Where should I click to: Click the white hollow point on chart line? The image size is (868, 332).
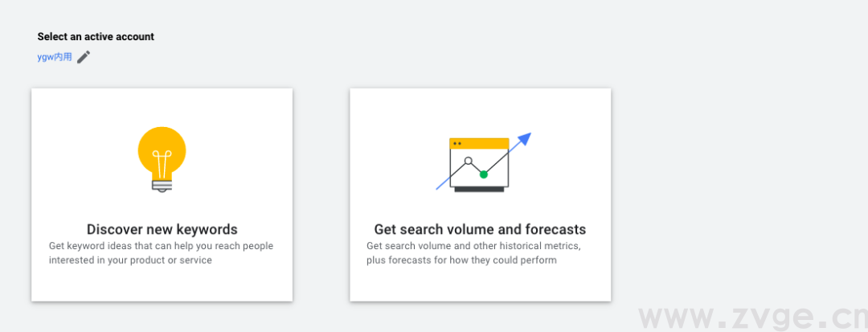tap(468, 161)
